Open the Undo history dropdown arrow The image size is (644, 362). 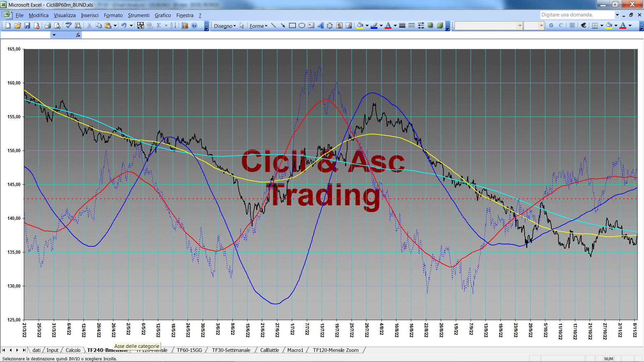click(131, 25)
